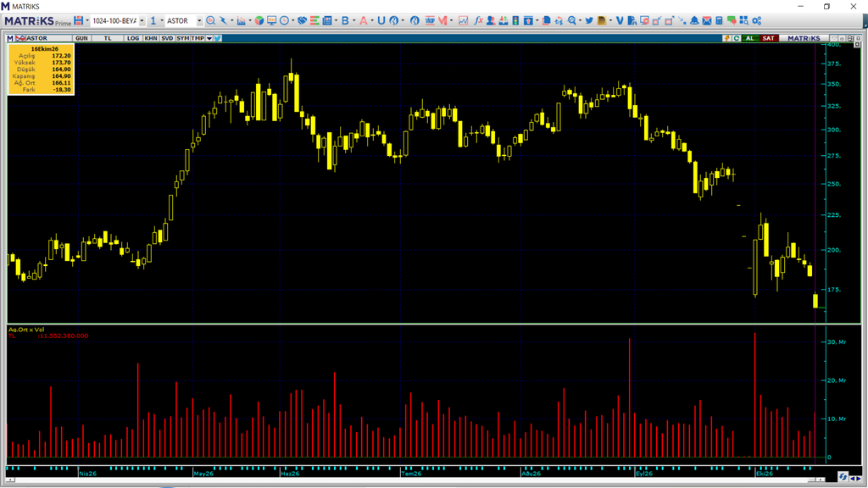The height and width of the screenshot is (488, 868).
Task: Open the monitor chart screen icon
Action: (271, 20)
